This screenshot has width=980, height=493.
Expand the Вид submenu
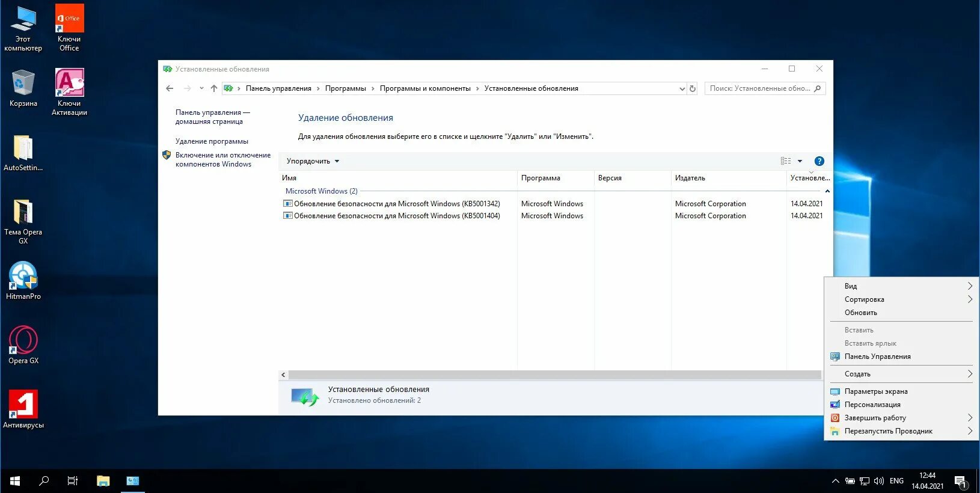coord(901,286)
